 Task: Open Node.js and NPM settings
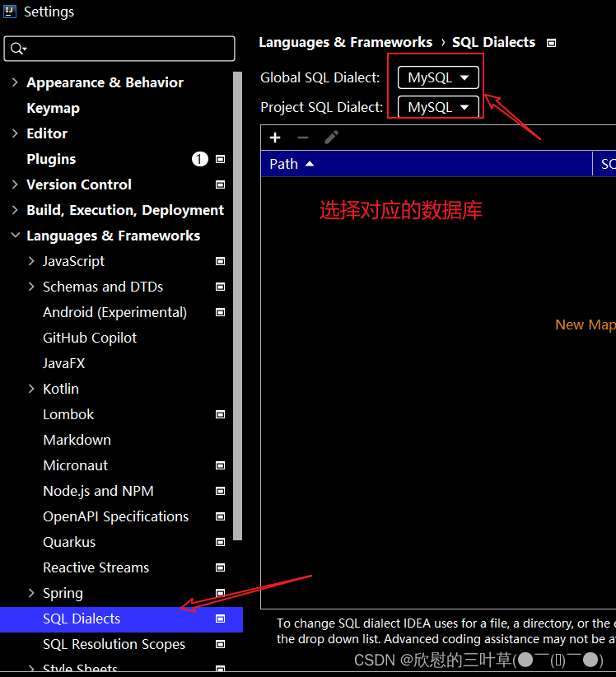point(99,491)
